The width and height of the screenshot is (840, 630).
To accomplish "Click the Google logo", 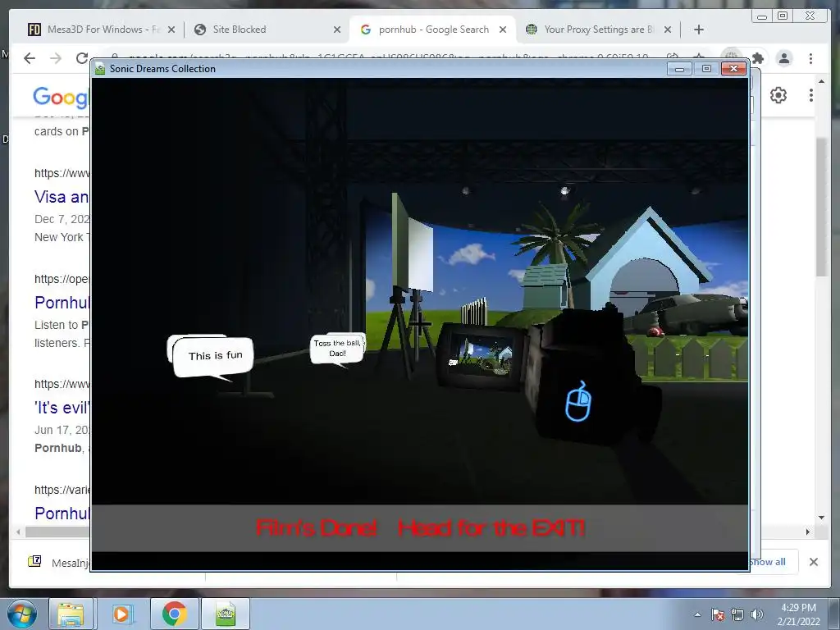I will pyautogui.click(x=61, y=97).
